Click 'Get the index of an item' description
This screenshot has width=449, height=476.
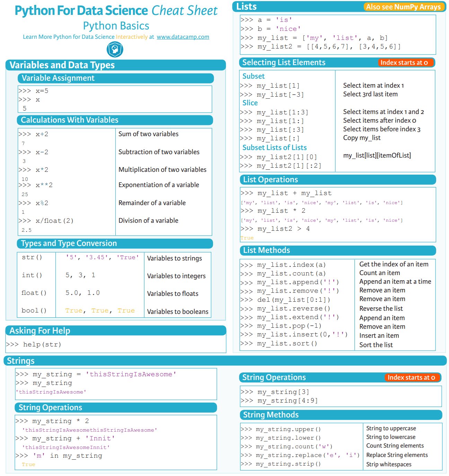point(394,264)
